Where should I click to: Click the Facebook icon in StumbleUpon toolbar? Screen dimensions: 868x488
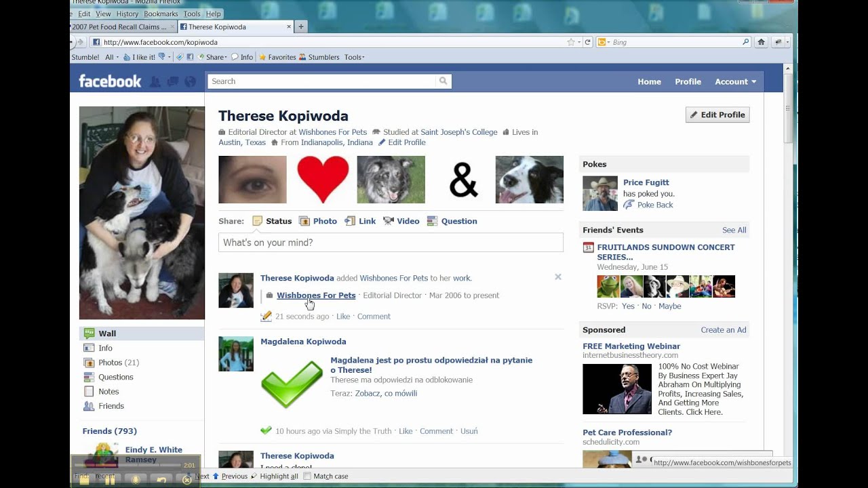click(191, 57)
